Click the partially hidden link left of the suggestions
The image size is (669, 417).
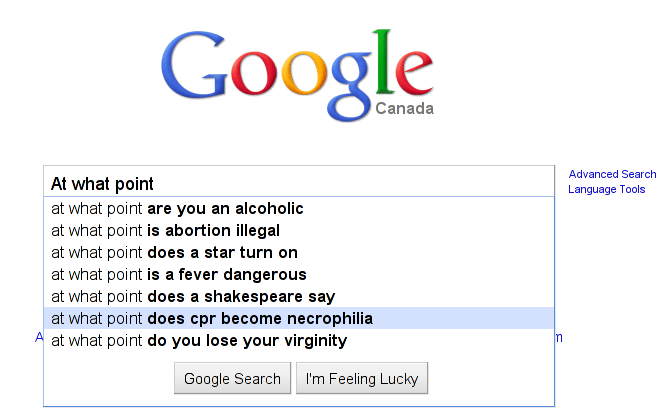(x=39, y=338)
